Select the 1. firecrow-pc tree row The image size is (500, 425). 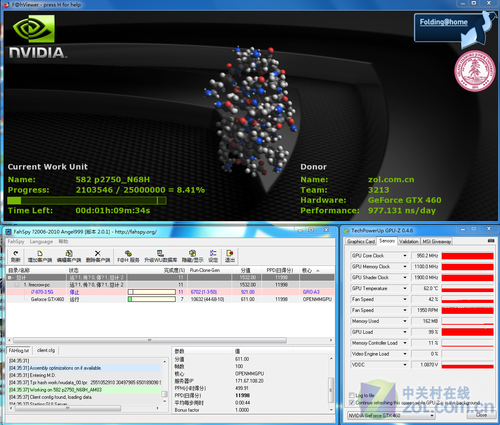coord(170,285)
